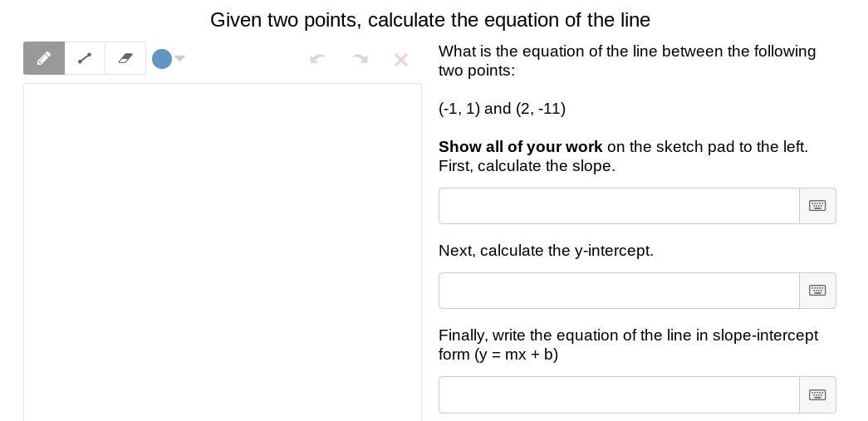Click the "Next, calculate the y-intercept" label
The image size is (868, 421).
pyautogui.click(x=546, y=251)
